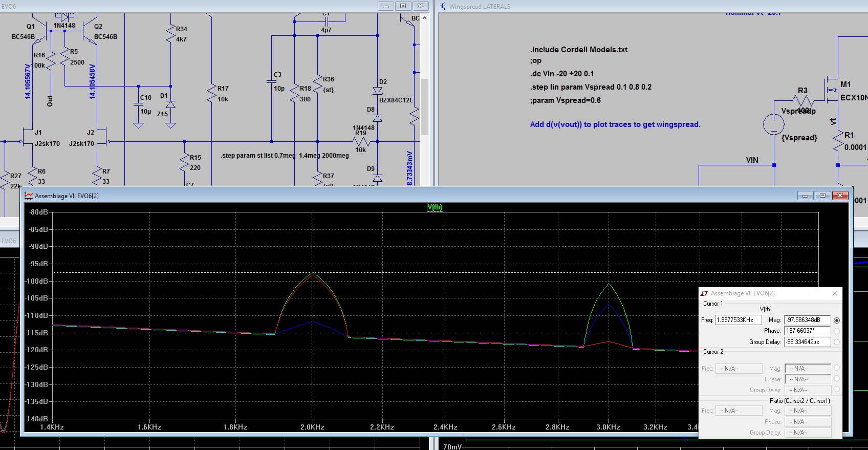Click the LTspice icon in cursor dialog title
The height and width of the screenshot is (450, 868).
click(x=704, y=293)
